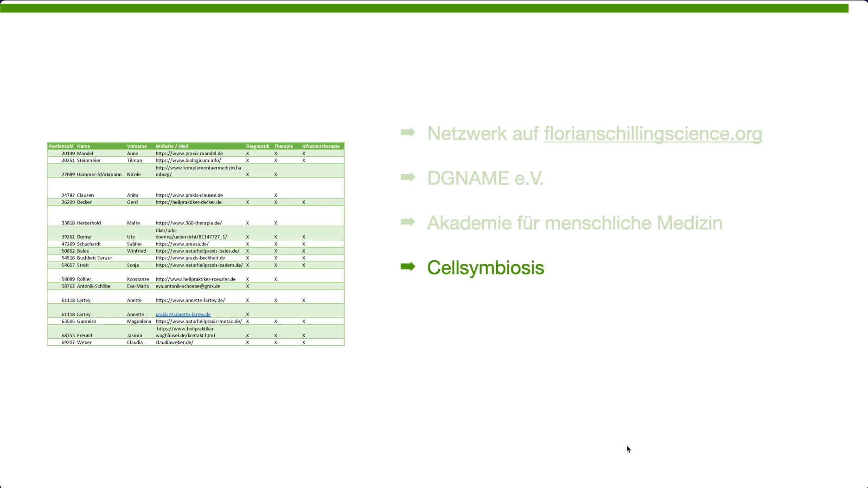Click the praxis@annette-lartey.de email link
This screenshot has width=868, height=488.
pyautogui.click(x=183, y=315)
